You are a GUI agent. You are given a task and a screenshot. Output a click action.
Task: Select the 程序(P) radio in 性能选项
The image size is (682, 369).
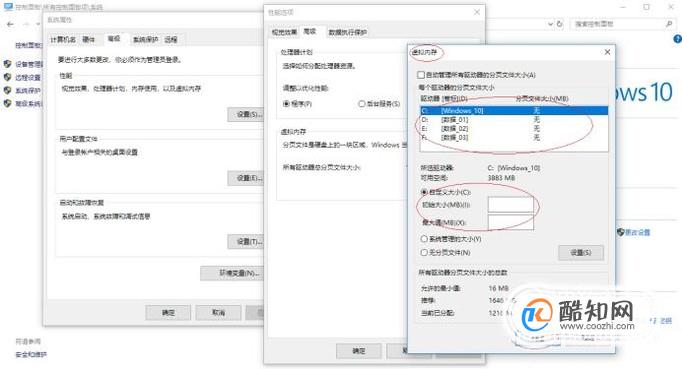[x=286, y=104]
